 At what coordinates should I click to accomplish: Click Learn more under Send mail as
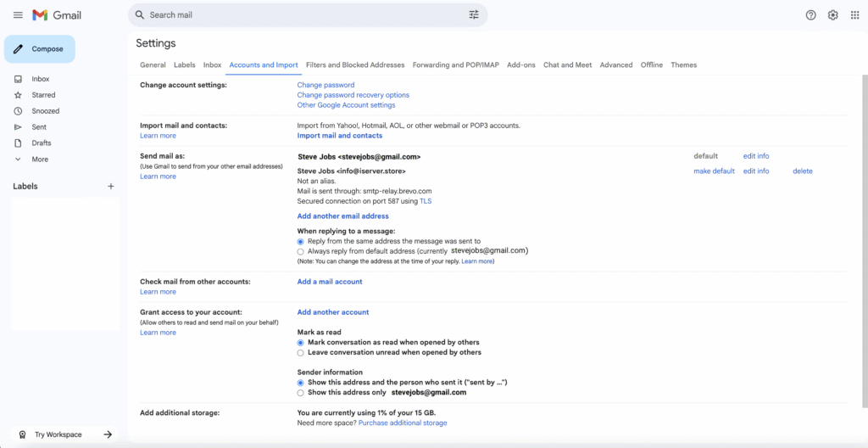click(158, 176)
